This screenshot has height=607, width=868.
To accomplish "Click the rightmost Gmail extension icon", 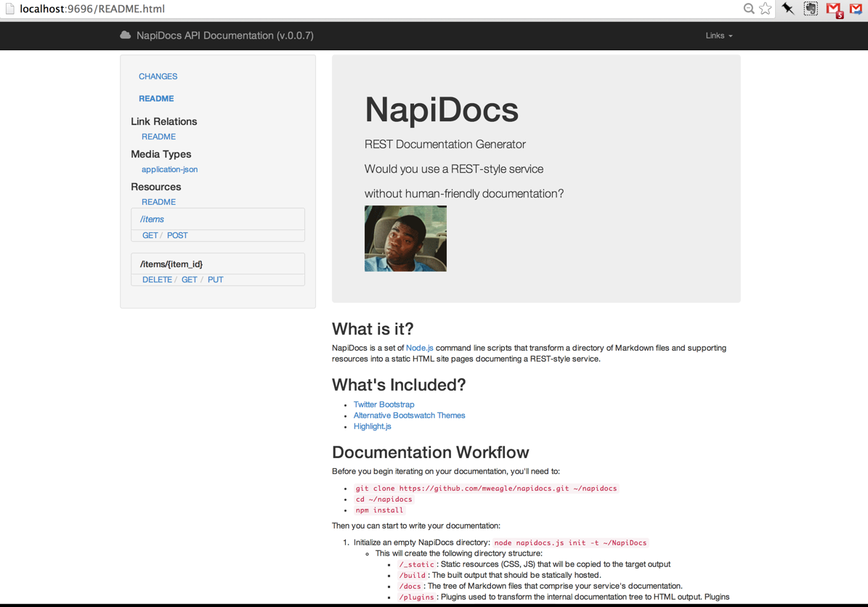I will 856,8.
